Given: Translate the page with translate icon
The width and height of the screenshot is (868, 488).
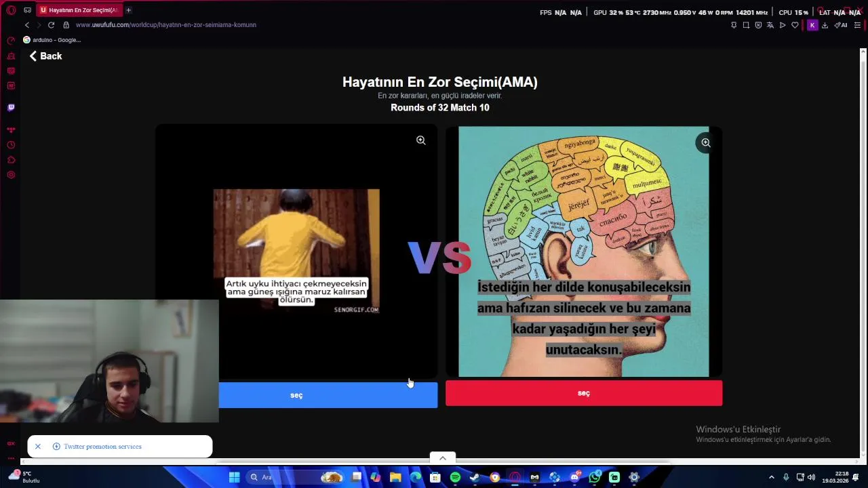Looking at the screenshot, I should tap(770, 25).
